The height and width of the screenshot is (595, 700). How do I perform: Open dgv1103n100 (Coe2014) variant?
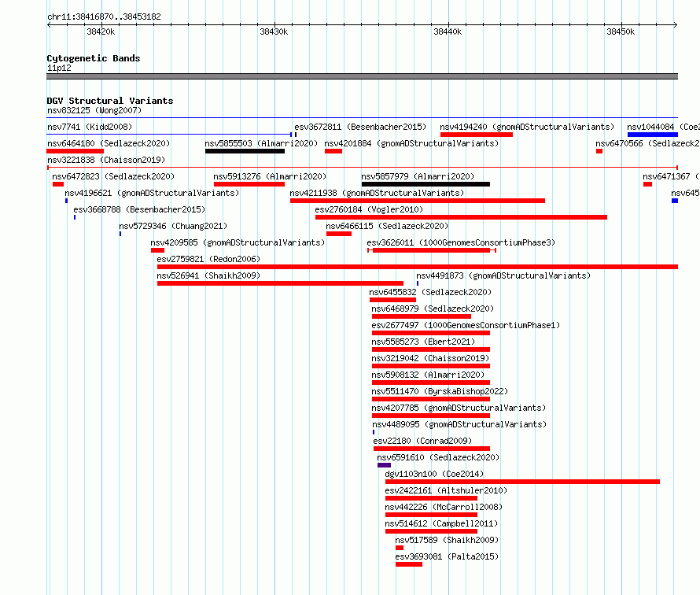pyautogui.click(x=434, y=474)
